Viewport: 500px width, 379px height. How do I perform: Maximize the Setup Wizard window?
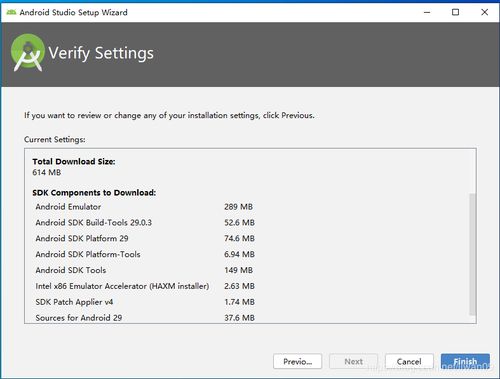[x=455, y=12]
